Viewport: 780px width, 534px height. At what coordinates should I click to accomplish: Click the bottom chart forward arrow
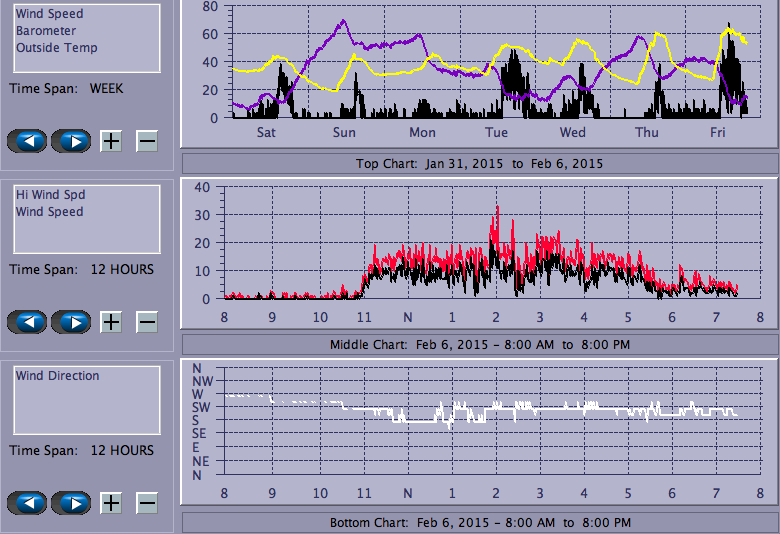(72, 503)
